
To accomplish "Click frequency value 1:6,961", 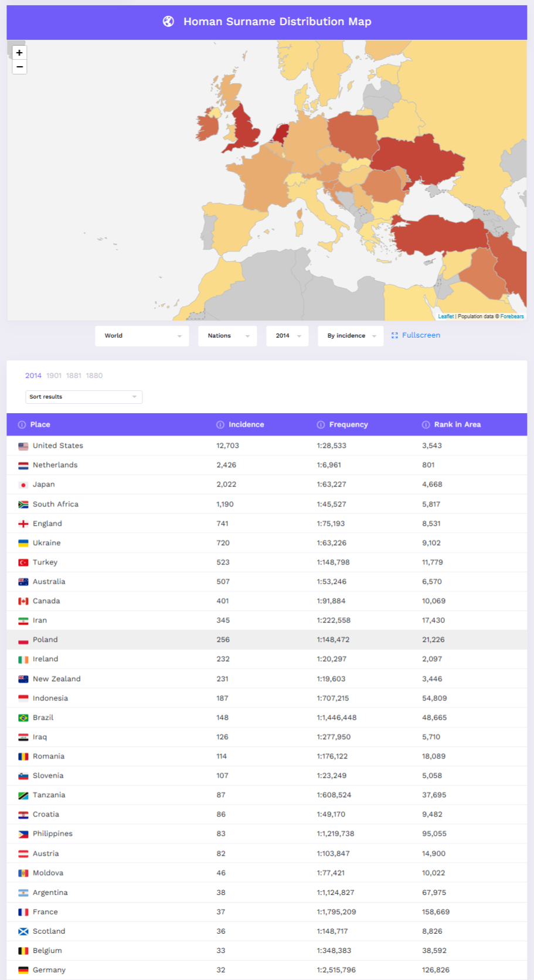I will tap(329, 465).
